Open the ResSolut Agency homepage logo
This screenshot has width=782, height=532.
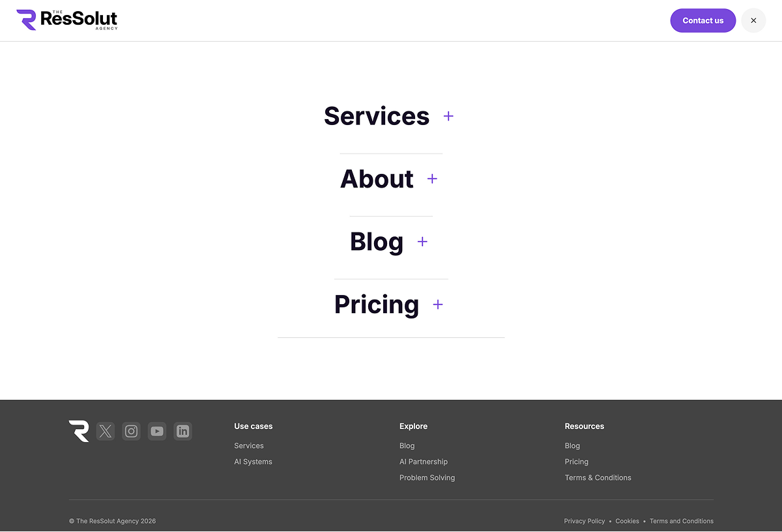point(66,20)
